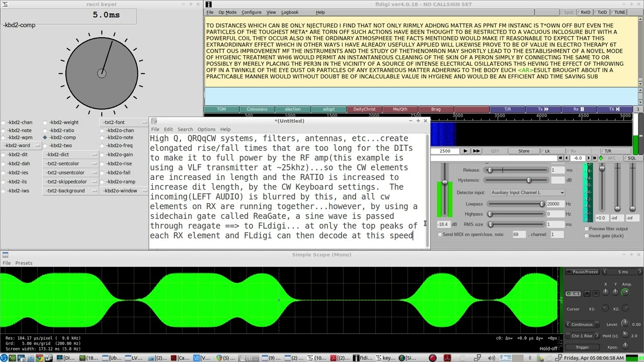
Task: Toggle the RxID button in fldigi
Action: 584,12
